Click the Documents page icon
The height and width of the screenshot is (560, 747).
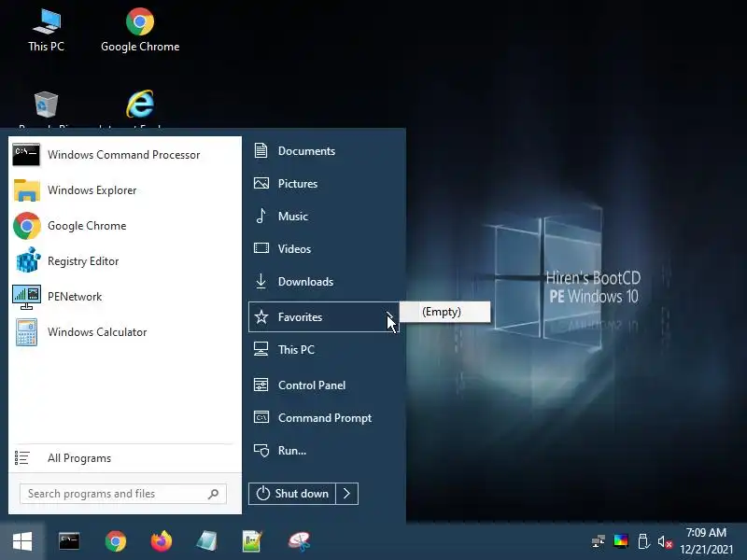(261, 150)
